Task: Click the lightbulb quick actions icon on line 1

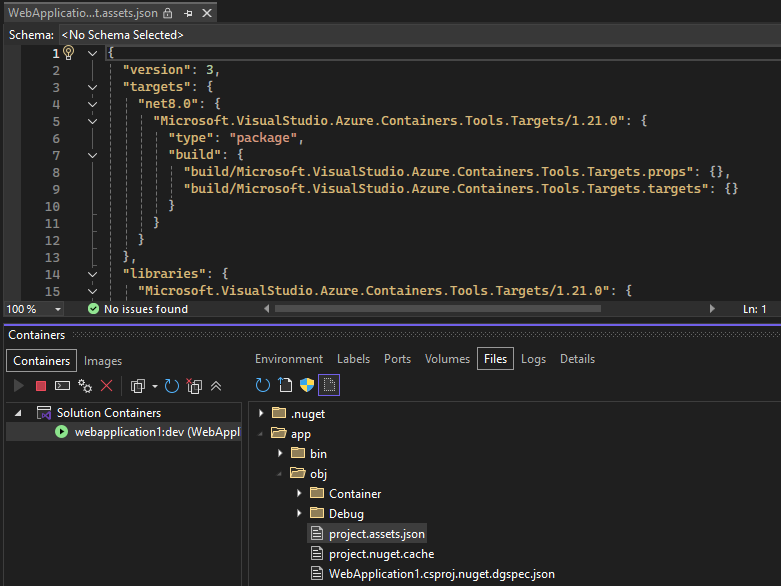Action: click(69, 53)
